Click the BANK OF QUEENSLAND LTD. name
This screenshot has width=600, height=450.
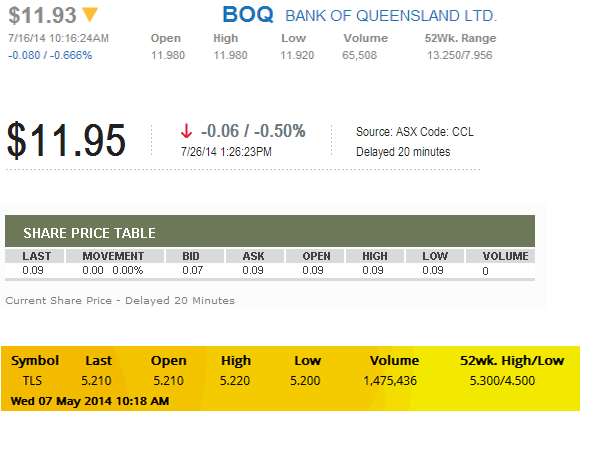[391, 16]
